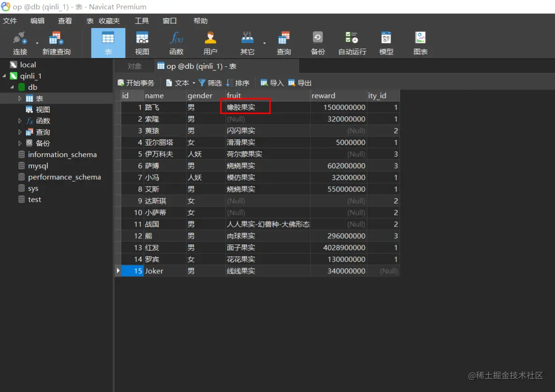Select the reward cell 602000000

click(339, 165)
